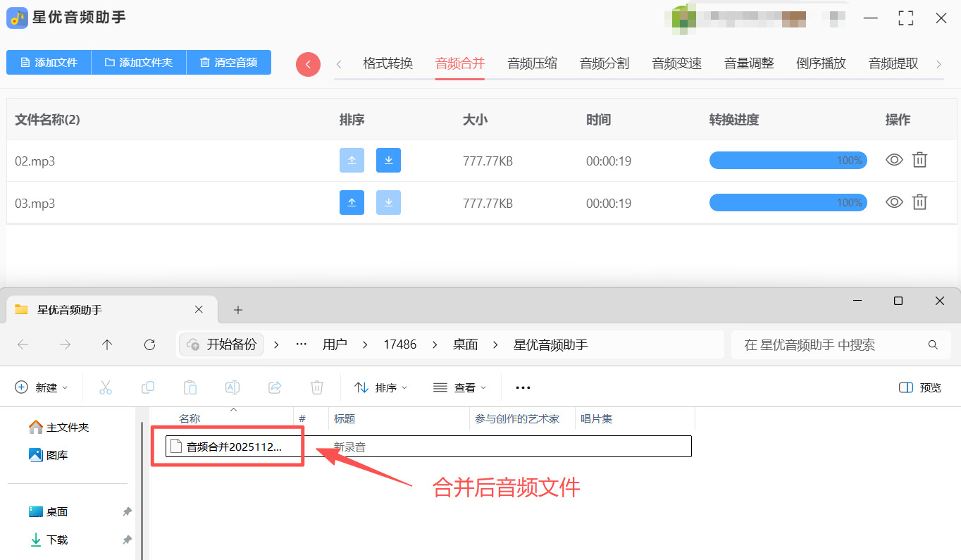The width and height of the screenshot is (961, 560).
Task: Preview 03.mp3 with the eye icon
Action: point(894,202)
